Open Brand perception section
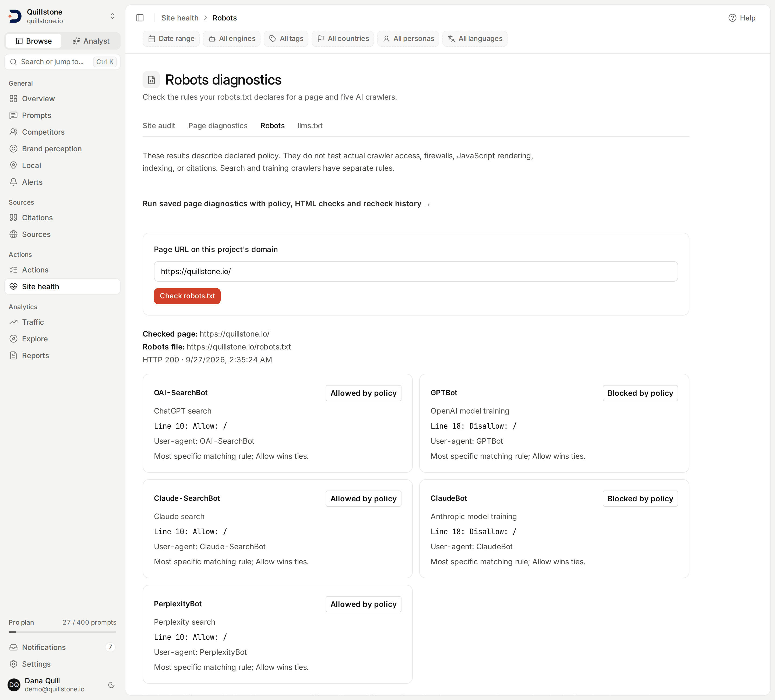Screen dimensions: 775x700 (x=62, y=148)
